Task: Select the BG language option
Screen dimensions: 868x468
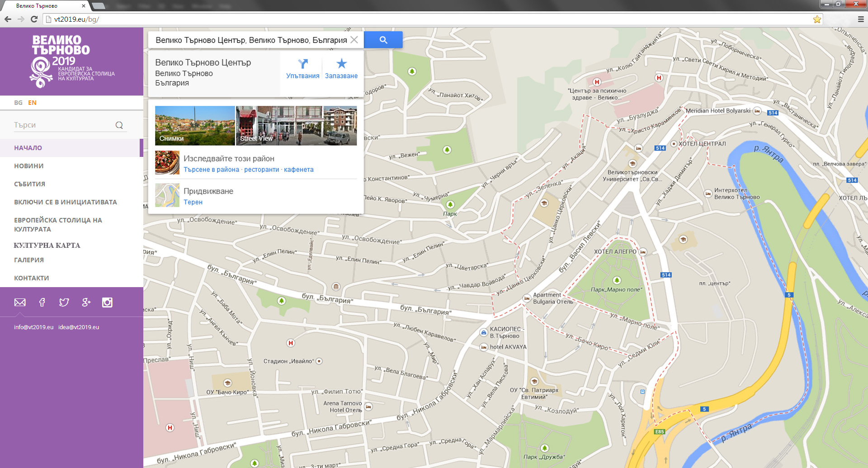Action: [x=18, y=103]
